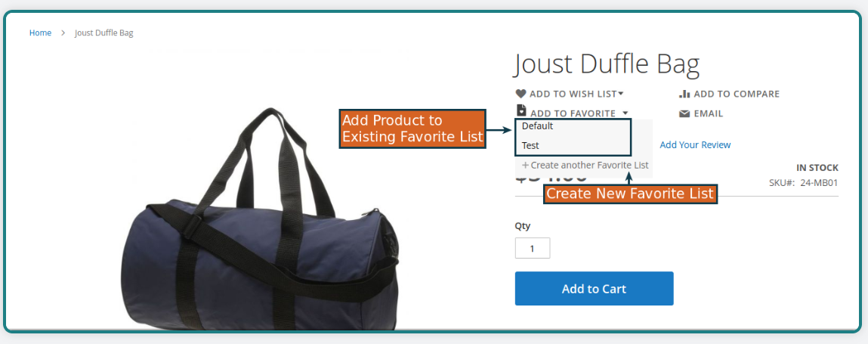Viewport: 868px width, 344px height.
Task: Click the favorite document icon
Action: (521, 110)
